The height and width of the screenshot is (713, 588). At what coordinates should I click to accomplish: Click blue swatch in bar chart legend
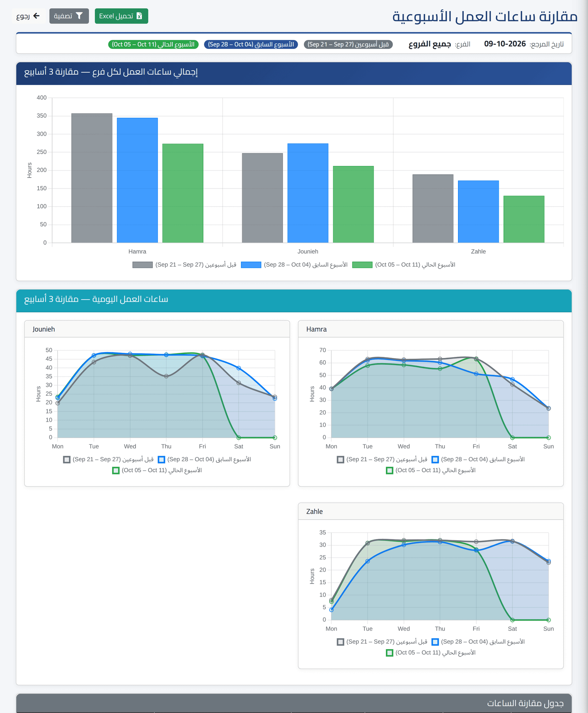click(251, 265)
